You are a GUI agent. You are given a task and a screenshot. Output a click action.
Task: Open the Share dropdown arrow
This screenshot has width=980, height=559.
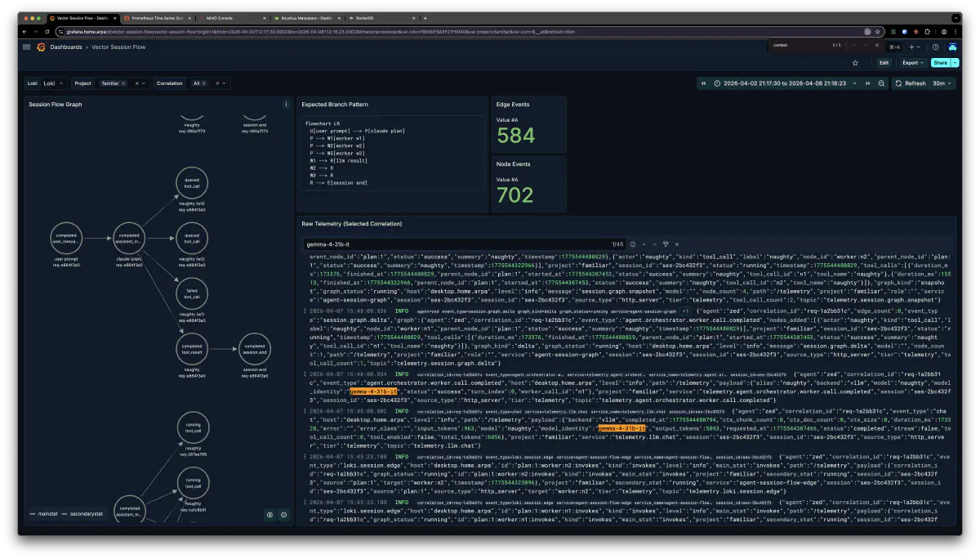[x=955, y=62]
